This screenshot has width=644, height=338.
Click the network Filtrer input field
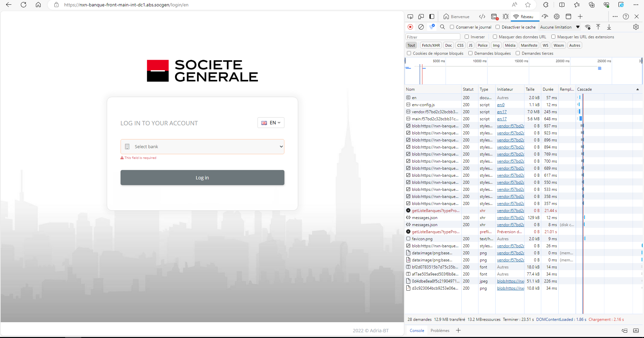pyautogui.click(x=433, y=37)
